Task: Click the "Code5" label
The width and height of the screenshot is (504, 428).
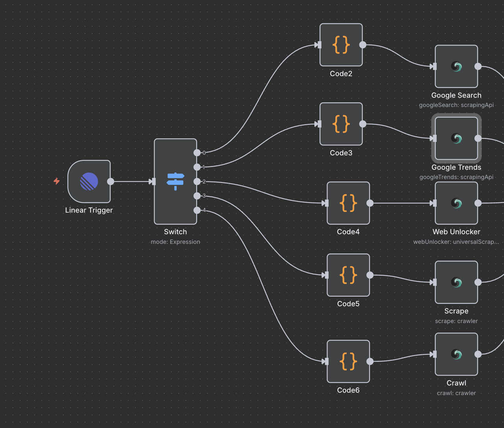Action: (348, 304)
